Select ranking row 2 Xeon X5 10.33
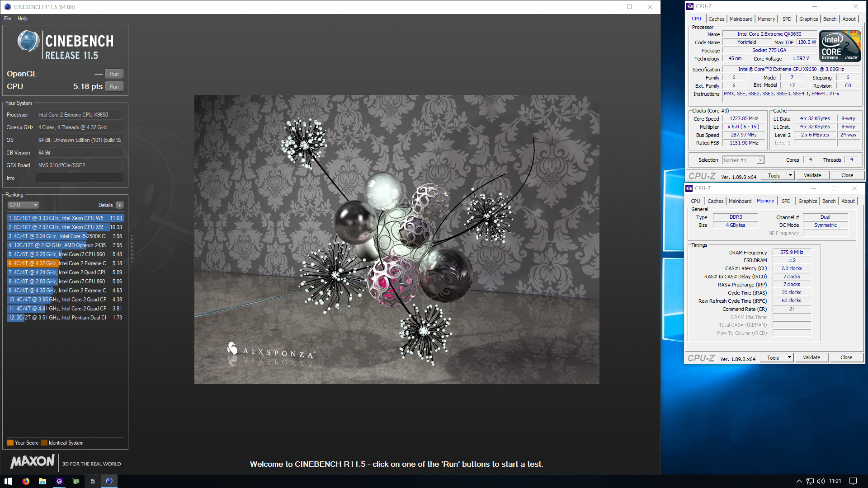 [65, 227]
